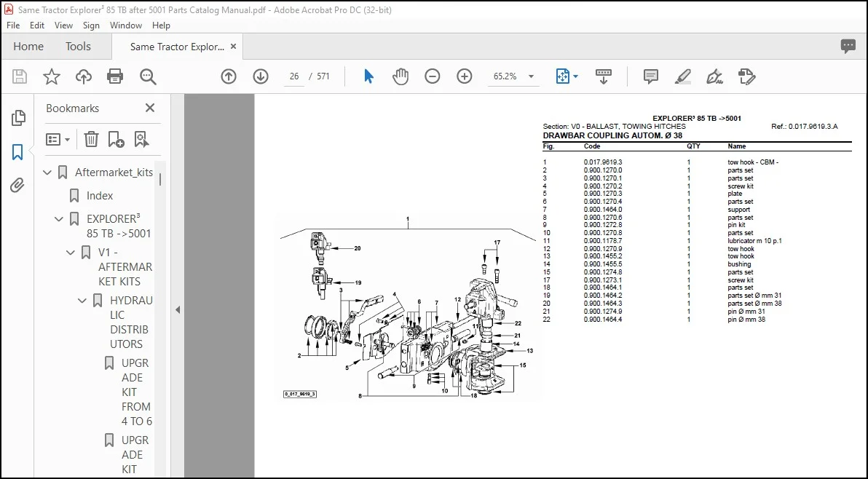Open the File menu
868x479 pixels.
click(x=13, y=25)
